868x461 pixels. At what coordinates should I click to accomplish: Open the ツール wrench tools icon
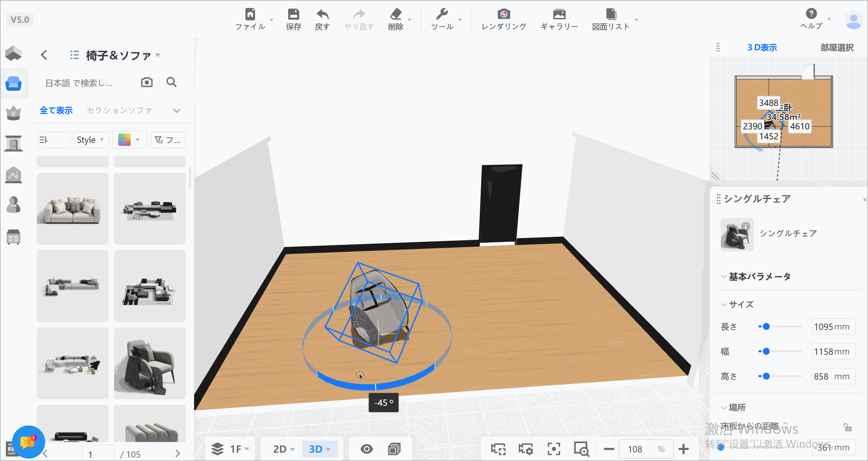click(x=442, y=14)
